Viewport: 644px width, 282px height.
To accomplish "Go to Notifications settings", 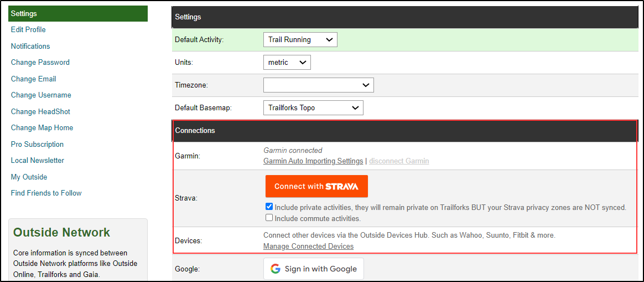I will click(30, 47).
